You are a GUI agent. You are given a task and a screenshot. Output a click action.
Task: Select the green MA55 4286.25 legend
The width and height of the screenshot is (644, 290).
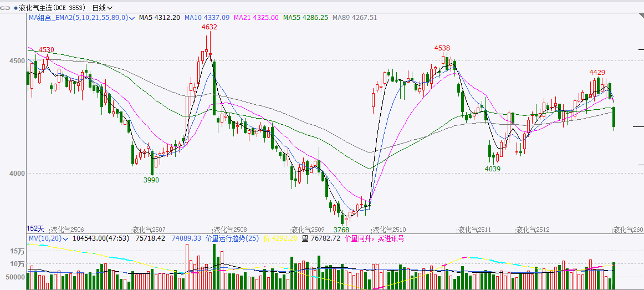click(305, 18)
